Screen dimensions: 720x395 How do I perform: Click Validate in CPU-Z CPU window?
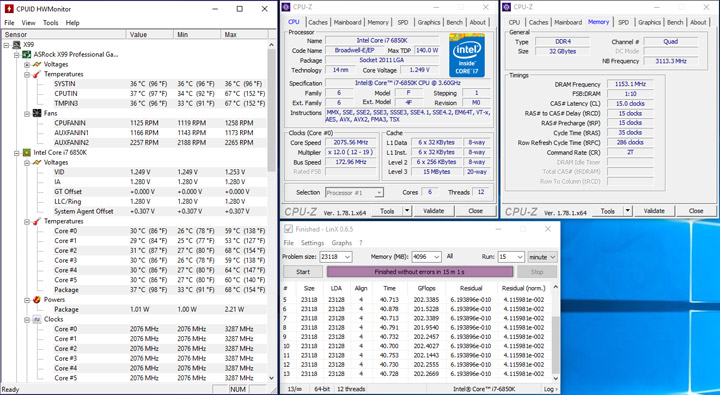pos(433,211)
